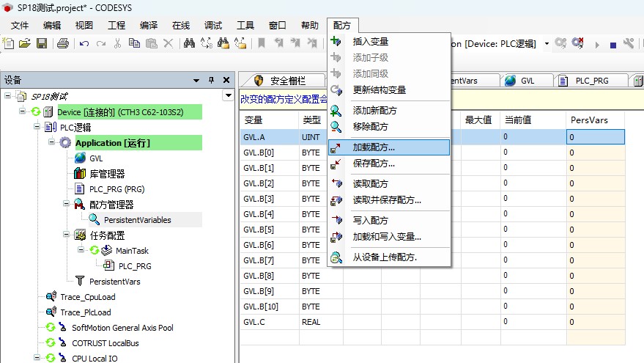
Task: Choose 插入变量 from the 配方 menu
Action: pyautogui.click(x=389, y=42)
